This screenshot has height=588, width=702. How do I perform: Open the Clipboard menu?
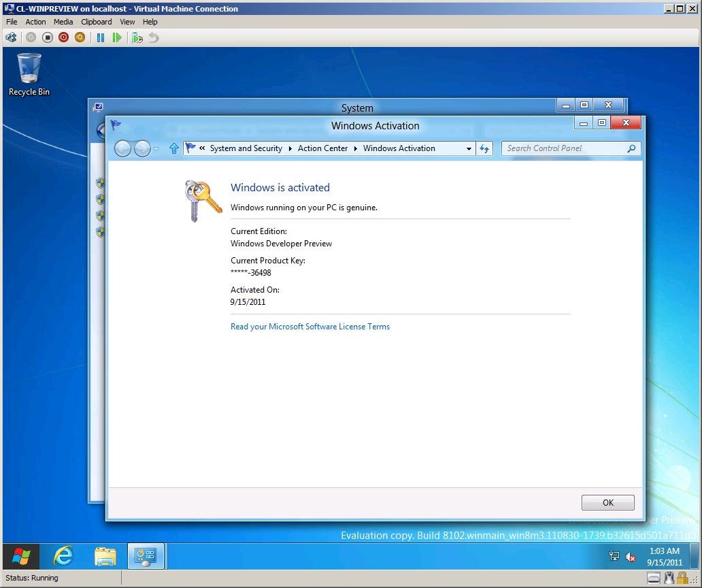96,22
